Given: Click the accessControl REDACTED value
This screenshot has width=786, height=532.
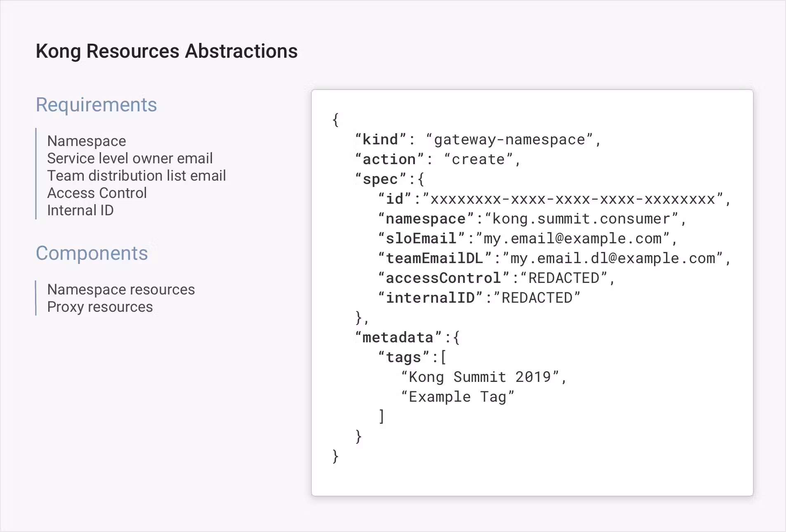Looking at the screenshot, I should click(x=564, y=278).
